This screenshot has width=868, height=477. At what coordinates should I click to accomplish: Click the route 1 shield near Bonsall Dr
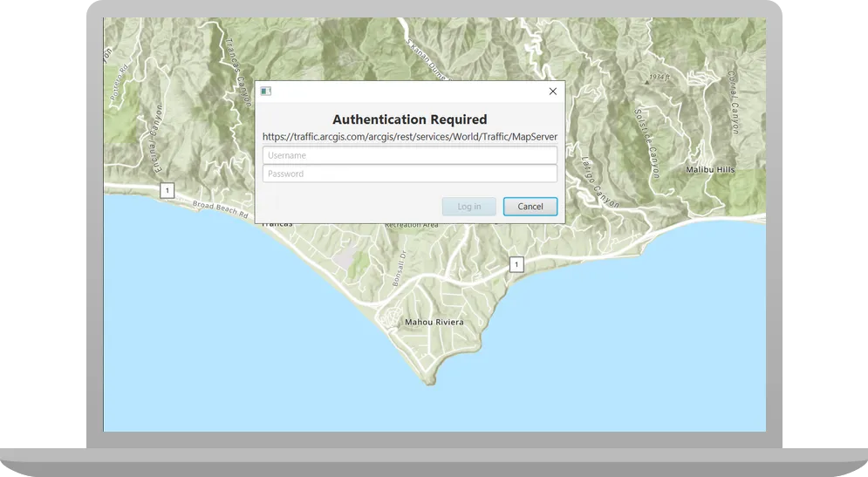click(x=516, y=264)
